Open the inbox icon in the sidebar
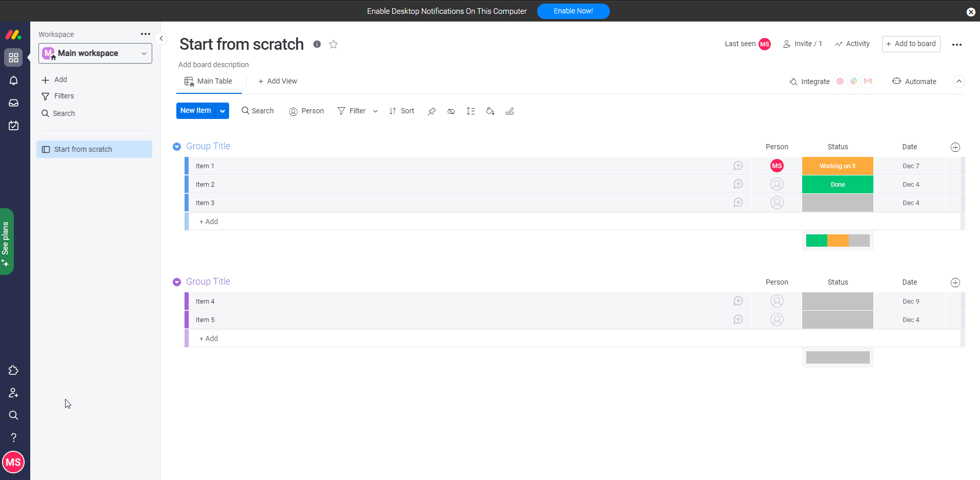 click(14, 103)
